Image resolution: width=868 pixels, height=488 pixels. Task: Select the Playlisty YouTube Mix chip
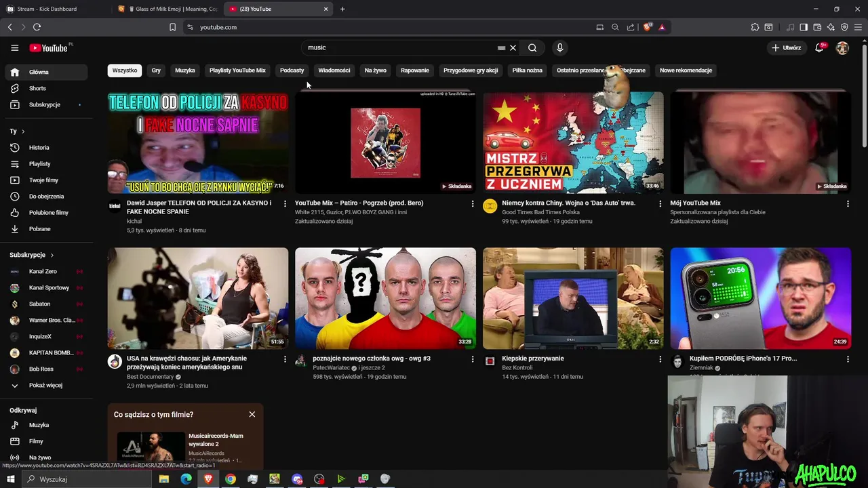237,70
